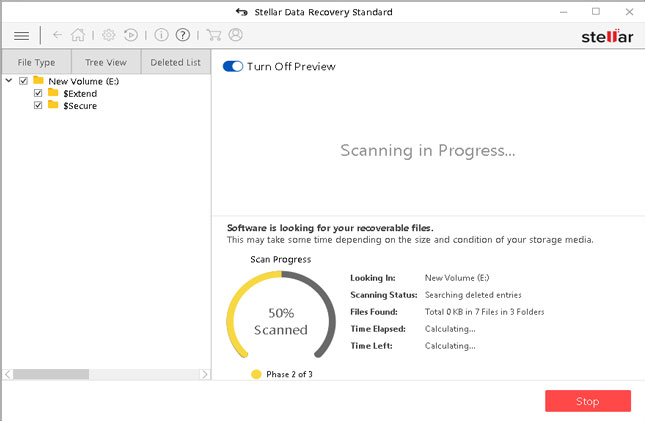Select the $Secure tree item

point(80,106)
